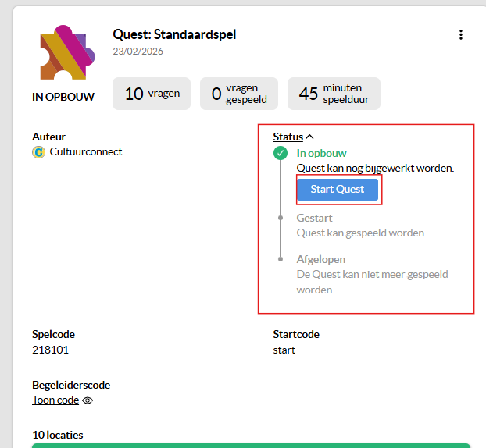Viewport: 486px width, 448px height.
Task: Click the Quest: Standaardspel title
Action: tap(174, 34)
